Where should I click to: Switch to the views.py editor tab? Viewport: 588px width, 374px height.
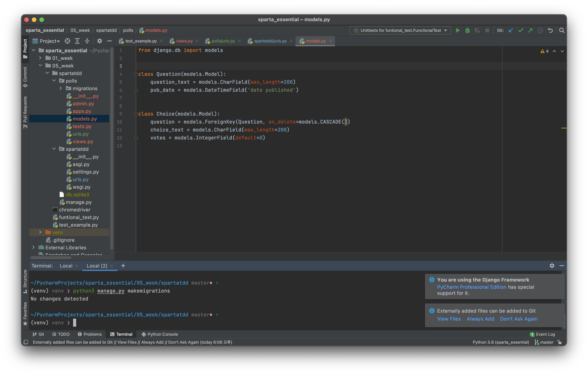tap(184, 41)
